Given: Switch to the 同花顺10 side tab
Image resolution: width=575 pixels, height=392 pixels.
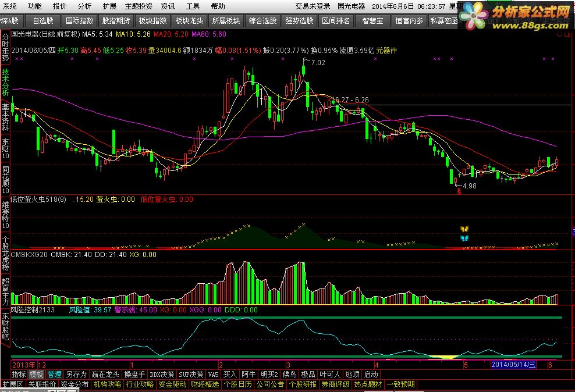Looking at the screenshot, I should (5, 180).
